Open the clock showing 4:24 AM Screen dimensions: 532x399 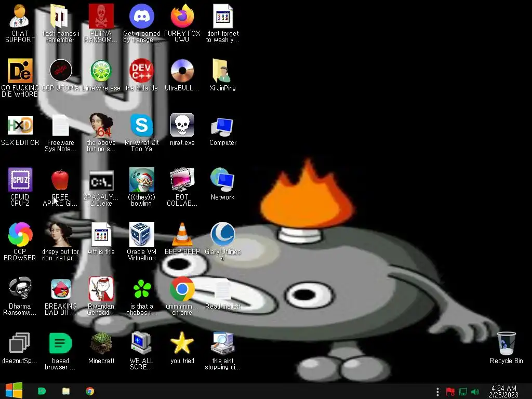click(503, 392)
